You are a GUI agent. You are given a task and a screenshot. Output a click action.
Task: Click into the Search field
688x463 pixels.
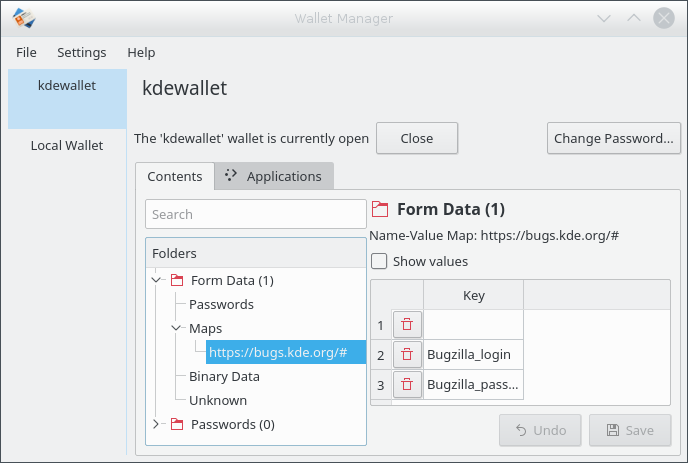[255, 214]
